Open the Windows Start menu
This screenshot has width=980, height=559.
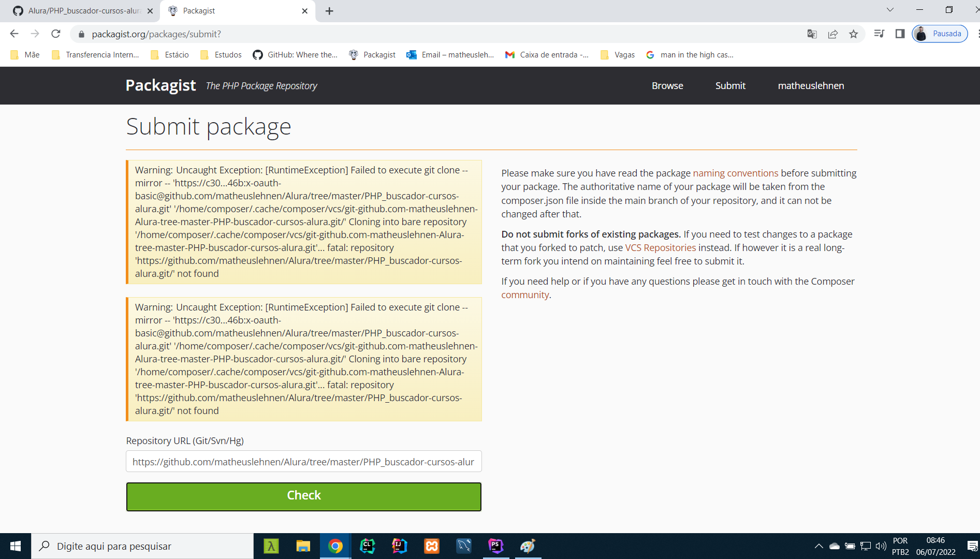point(16,546)
